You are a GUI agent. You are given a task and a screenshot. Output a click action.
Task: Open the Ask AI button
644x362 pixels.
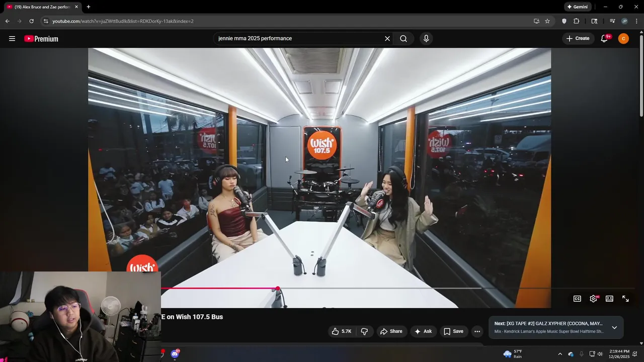(x=423, y=331)
